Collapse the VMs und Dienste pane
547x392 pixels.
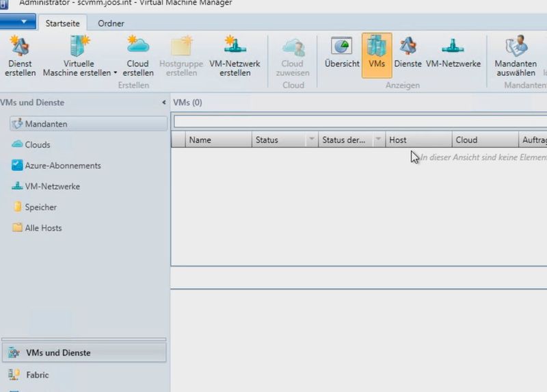click(163, 103)
